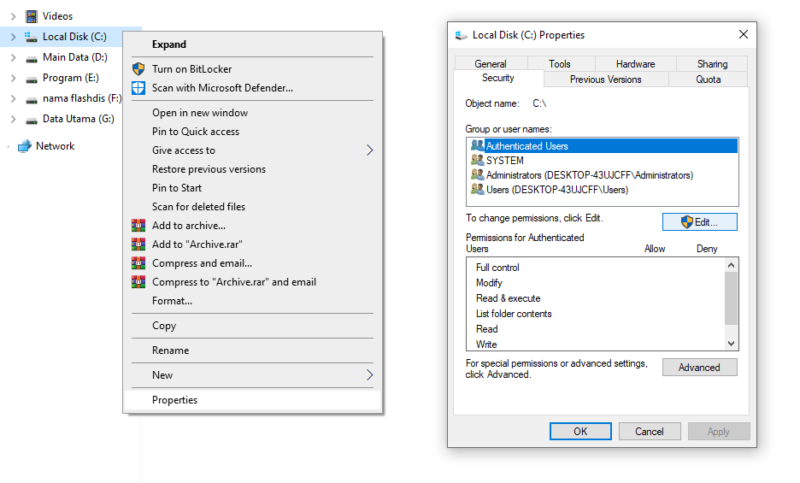Click the WinRAR icon beside Add to archive

tap(138, 225)
